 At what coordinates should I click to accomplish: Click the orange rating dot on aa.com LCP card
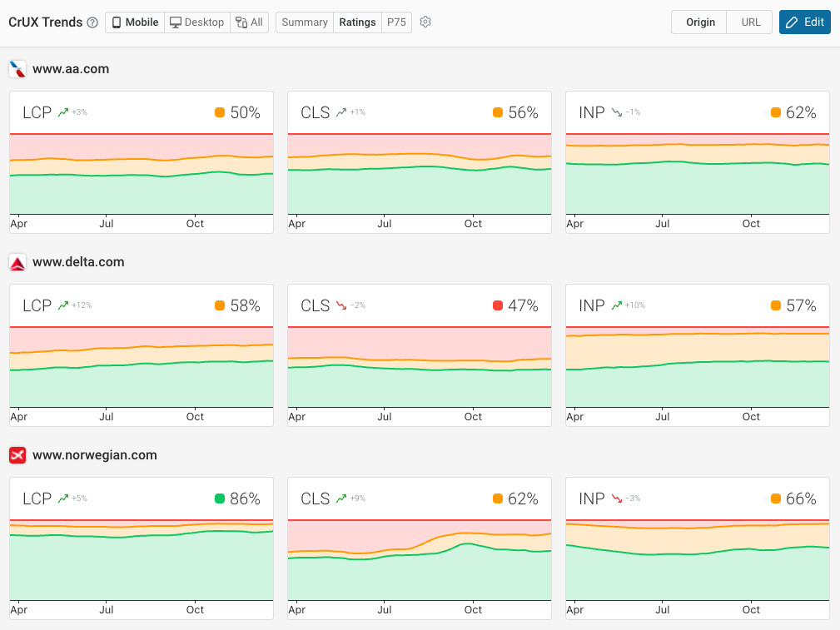219,111
